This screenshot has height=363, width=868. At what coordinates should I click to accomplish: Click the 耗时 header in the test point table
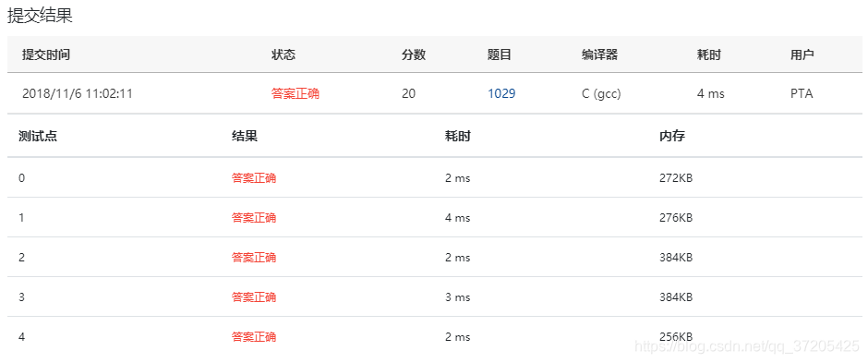point(458,136)
